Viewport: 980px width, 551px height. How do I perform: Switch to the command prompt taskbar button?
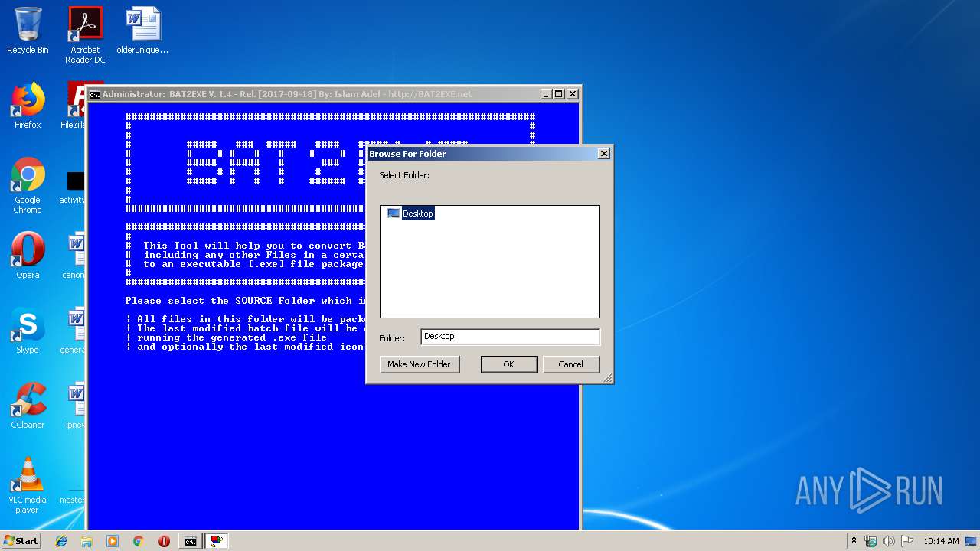(190, 541)
